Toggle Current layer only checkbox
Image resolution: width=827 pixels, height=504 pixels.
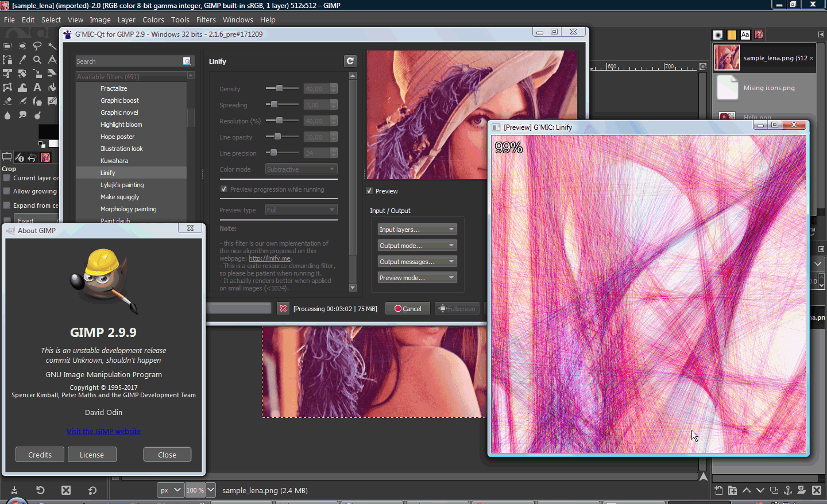click(x=7, y=177)
